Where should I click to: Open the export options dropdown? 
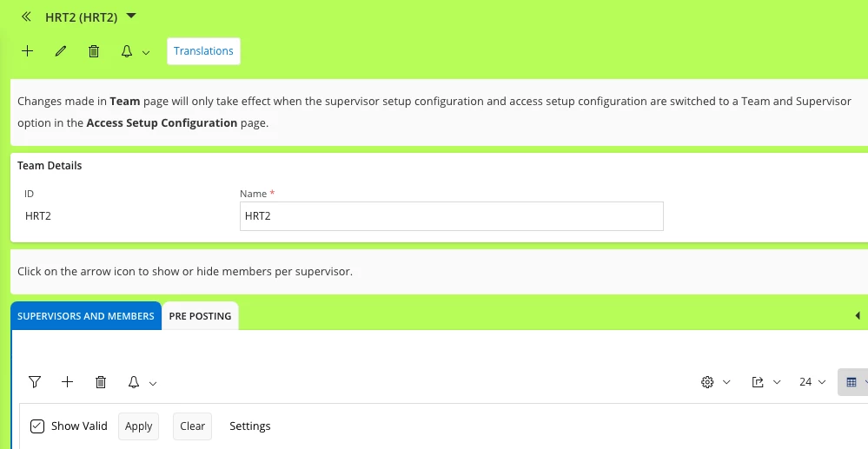[x=765, y=382]
